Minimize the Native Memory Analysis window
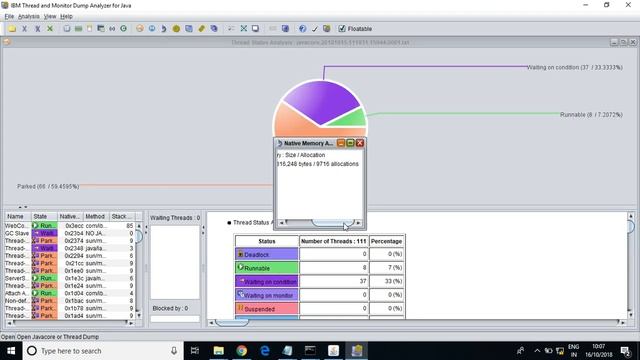This screenshot has width=640, height=360. [x=341, y=143]
